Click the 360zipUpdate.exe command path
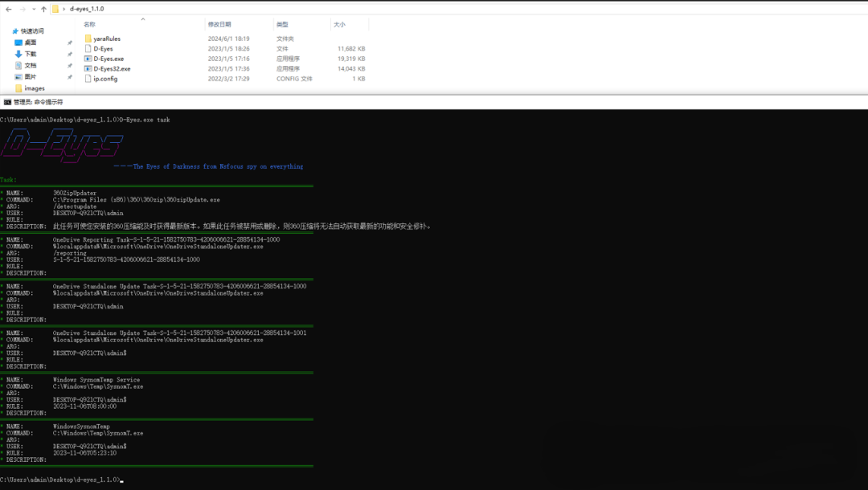 [x=136, y=200]
